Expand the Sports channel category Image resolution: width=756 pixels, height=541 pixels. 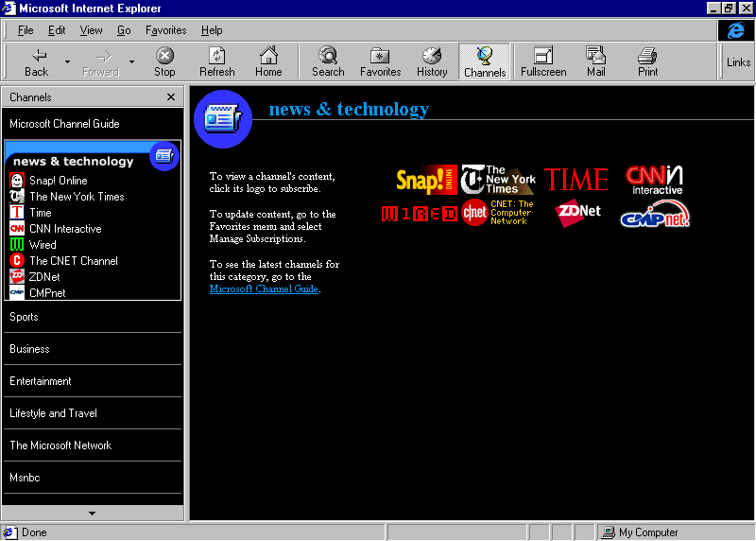click(93, 317)
